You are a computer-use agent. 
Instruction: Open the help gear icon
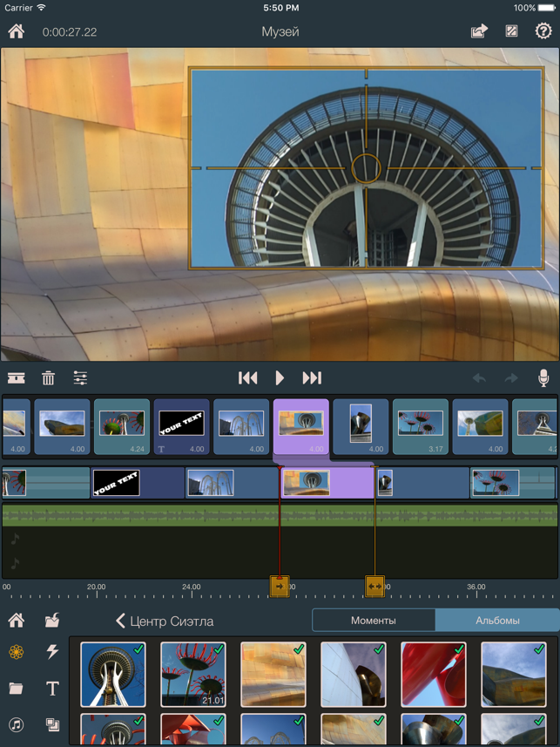pos(543,31)
